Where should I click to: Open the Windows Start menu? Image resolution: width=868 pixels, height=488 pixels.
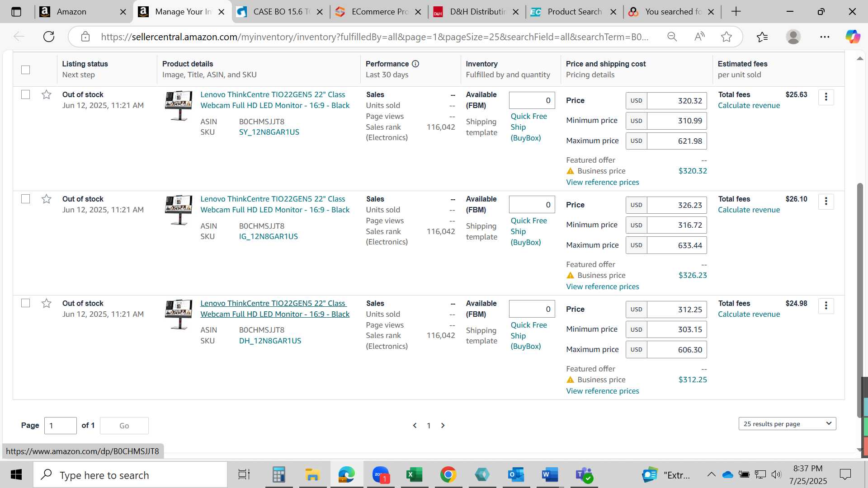pyautogui.click(x=16, y=475)
